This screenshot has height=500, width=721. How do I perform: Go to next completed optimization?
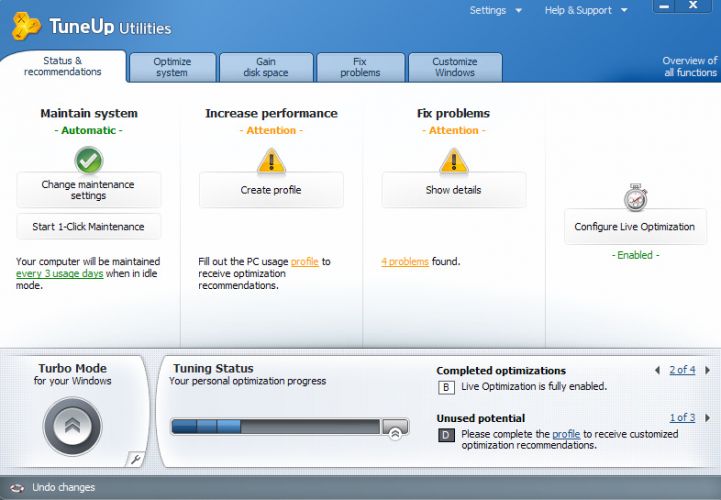tap(707, 370)
